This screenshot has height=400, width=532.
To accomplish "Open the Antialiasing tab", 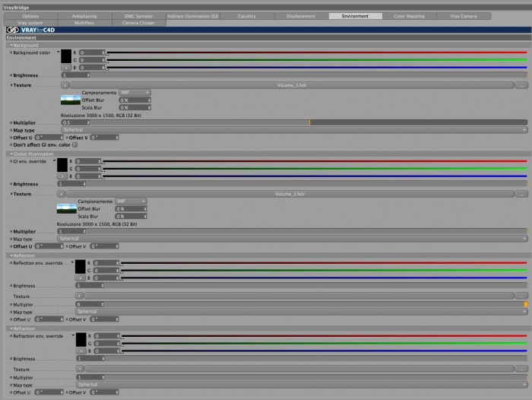I will click(84, 16).
